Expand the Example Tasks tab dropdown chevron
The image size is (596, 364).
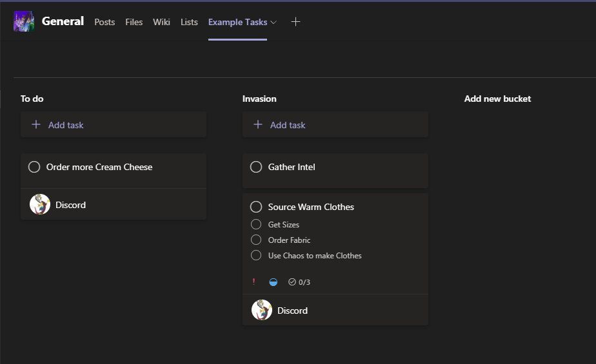273,23
